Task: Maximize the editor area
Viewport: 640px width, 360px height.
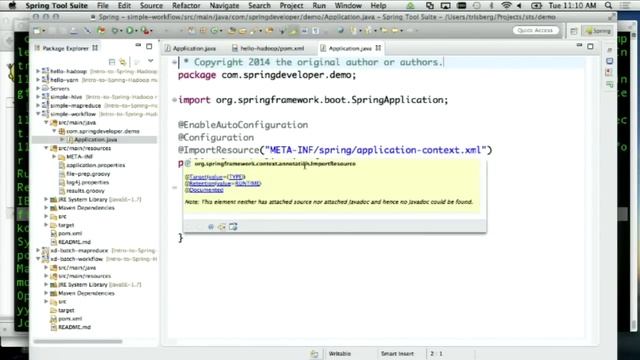Action: pyautogui.click(x=590, y=47)
